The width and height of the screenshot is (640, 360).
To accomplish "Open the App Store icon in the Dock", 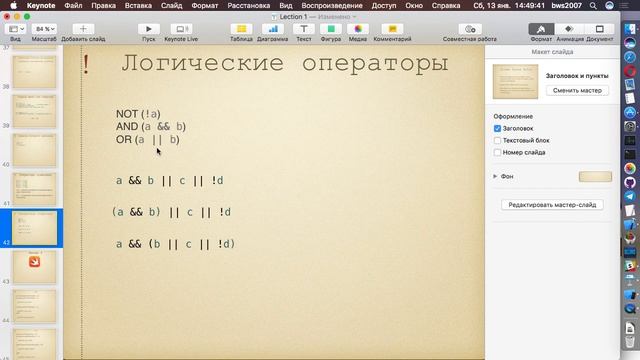I will click(630, 112).
